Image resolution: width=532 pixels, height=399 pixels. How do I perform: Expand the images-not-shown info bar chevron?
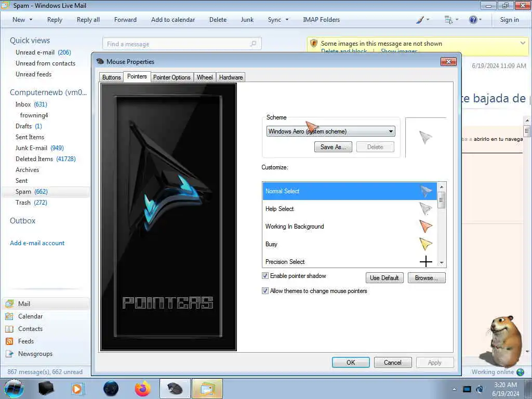coord(523,43)
